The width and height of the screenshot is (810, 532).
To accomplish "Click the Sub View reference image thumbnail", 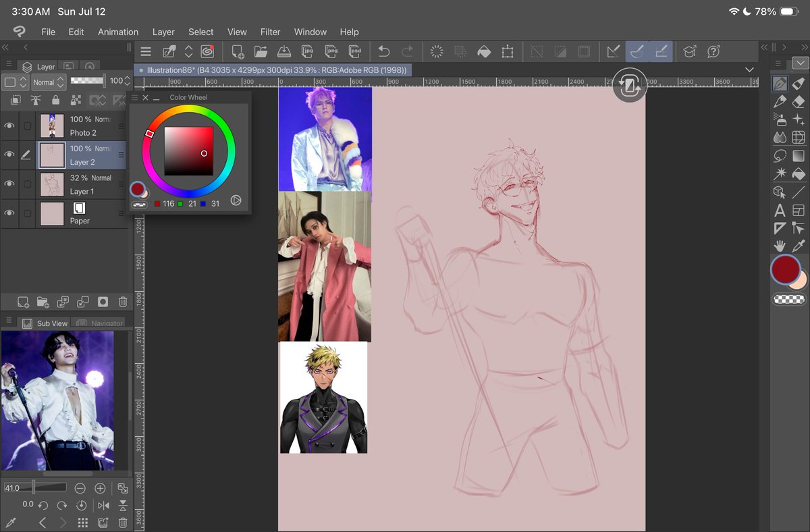I will click(x=57, y=400).
